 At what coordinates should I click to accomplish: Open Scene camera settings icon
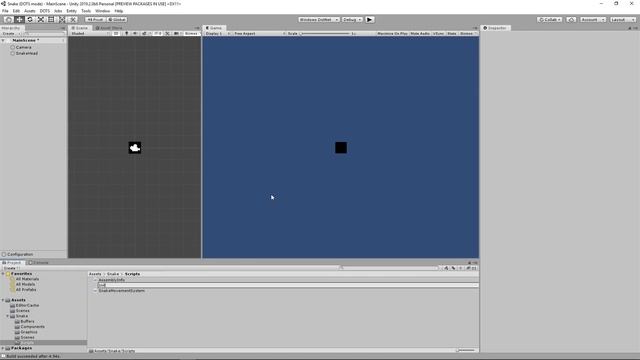176,33
